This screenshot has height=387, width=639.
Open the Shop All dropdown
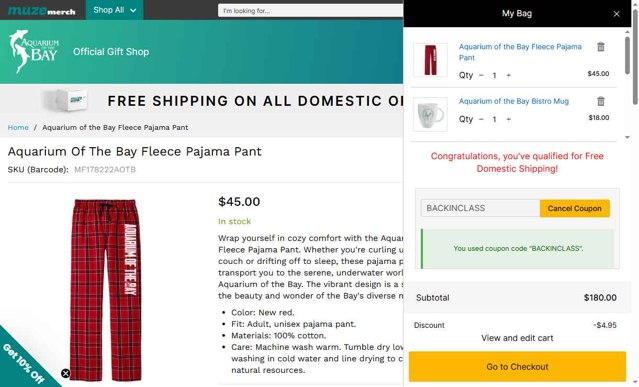click(x=115, y=10)
